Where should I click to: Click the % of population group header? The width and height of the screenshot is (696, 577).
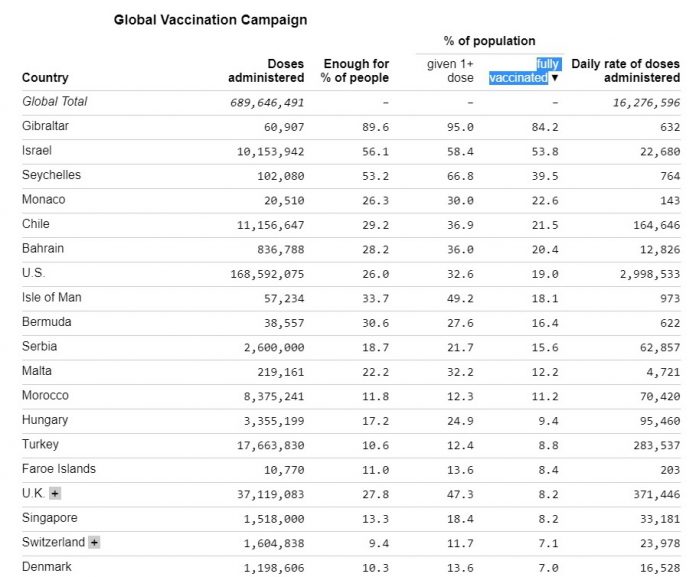[489, 41]
